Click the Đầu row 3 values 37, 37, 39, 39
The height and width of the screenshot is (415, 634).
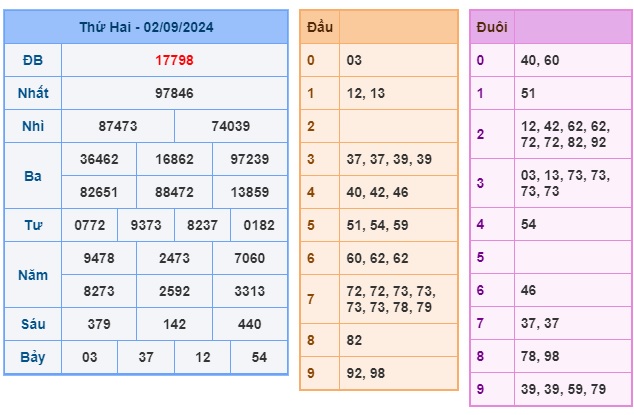[x=389, y=159]
